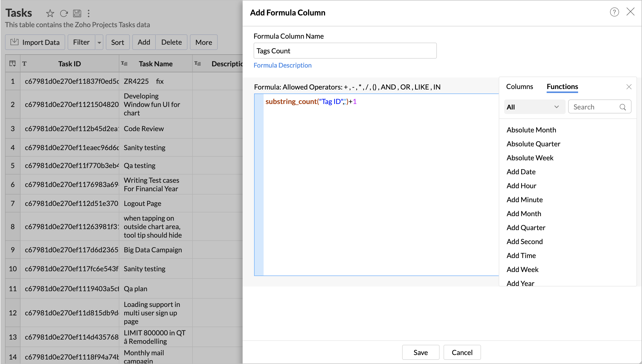642x364 pixels.
Task: Click the Import Data button
Action: (35, 42)
